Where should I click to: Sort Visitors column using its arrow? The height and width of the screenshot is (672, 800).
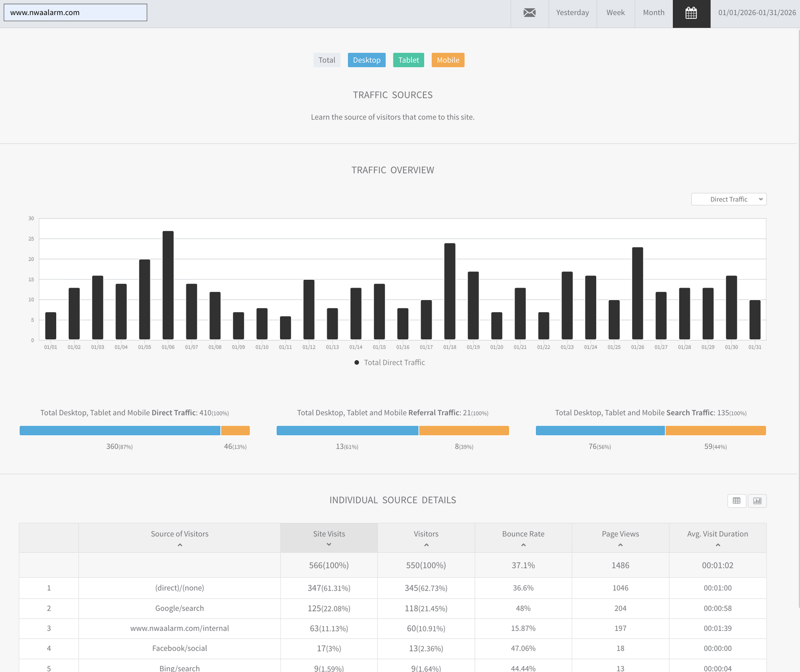[426, 545]
